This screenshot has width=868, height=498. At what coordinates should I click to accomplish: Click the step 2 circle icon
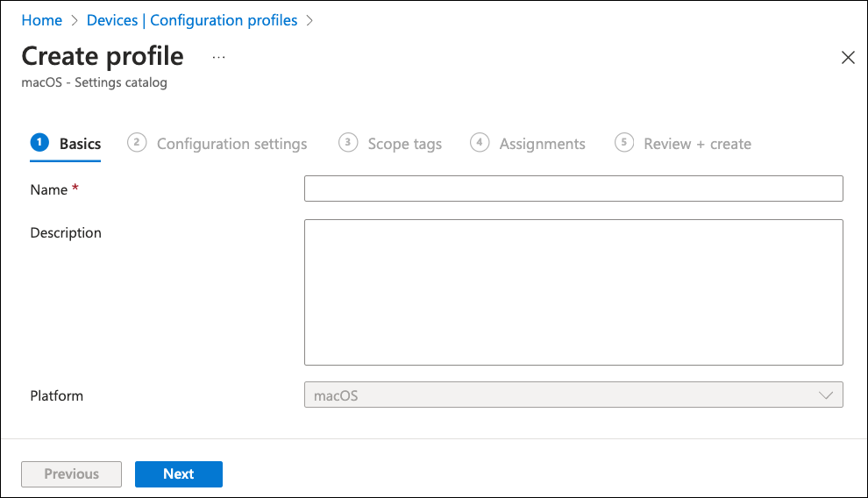coord(137,142)
